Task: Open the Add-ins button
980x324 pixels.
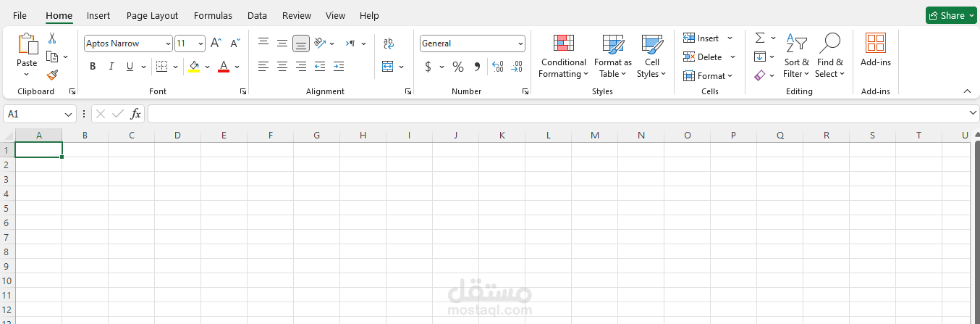Action: (x=876, y=51)
